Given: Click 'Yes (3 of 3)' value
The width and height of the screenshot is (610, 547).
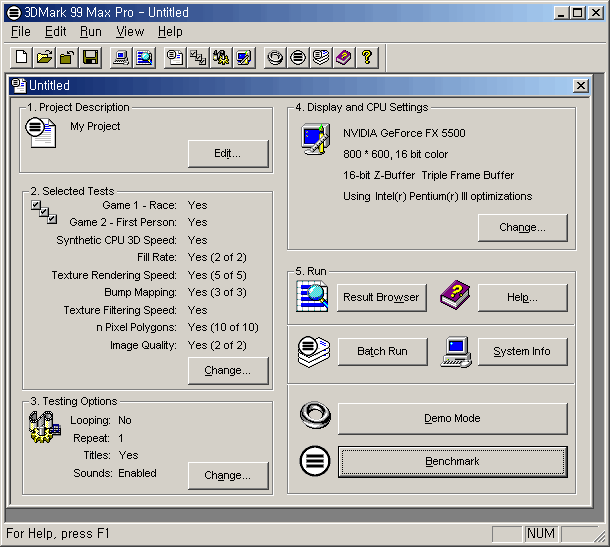Looking at the screenshot, I should tap(217, 292).
